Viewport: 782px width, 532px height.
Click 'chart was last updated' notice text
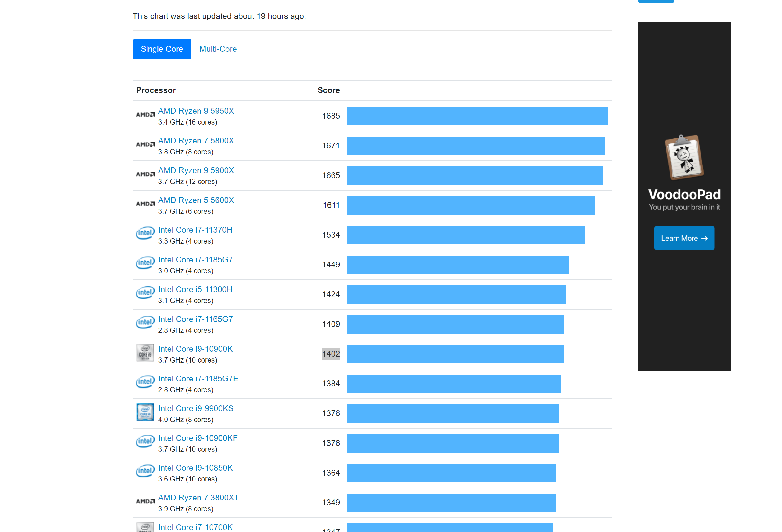coord(219,16)
